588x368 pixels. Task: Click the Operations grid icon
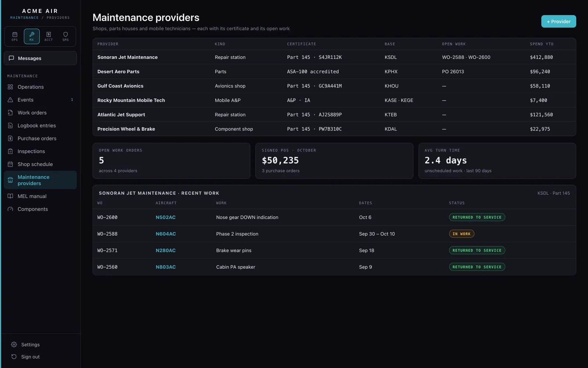[10, 87]
